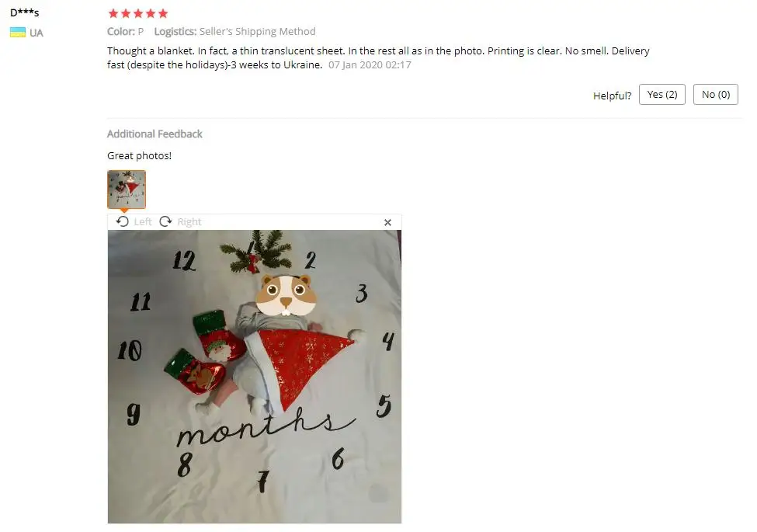Click the rotate Left arrow icon
This screenshot has width=757, height=532.
pos(123,221)
